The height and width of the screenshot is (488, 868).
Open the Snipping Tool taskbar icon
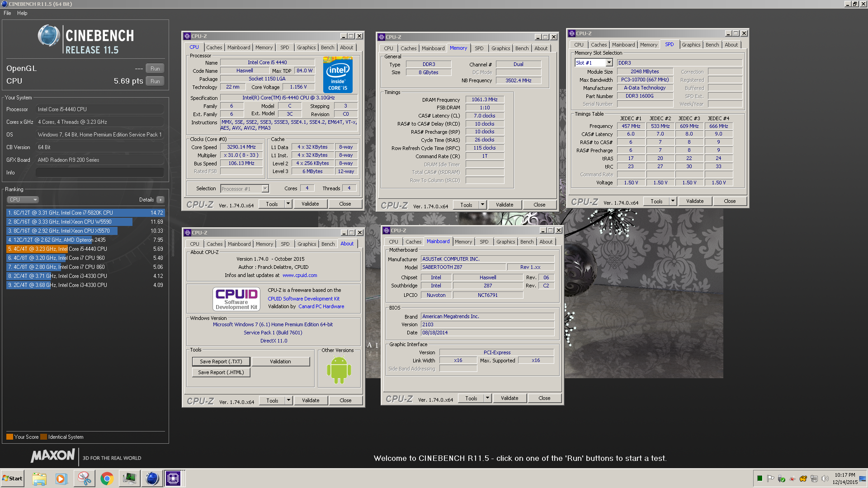pos(84,479)
